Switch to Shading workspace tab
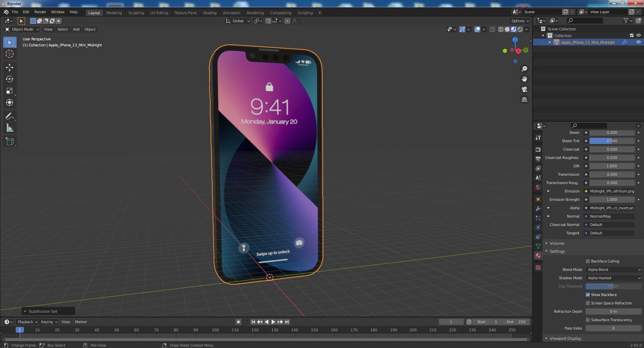The width and height of the screenshot is (644, 348). [x=210, y=13]
